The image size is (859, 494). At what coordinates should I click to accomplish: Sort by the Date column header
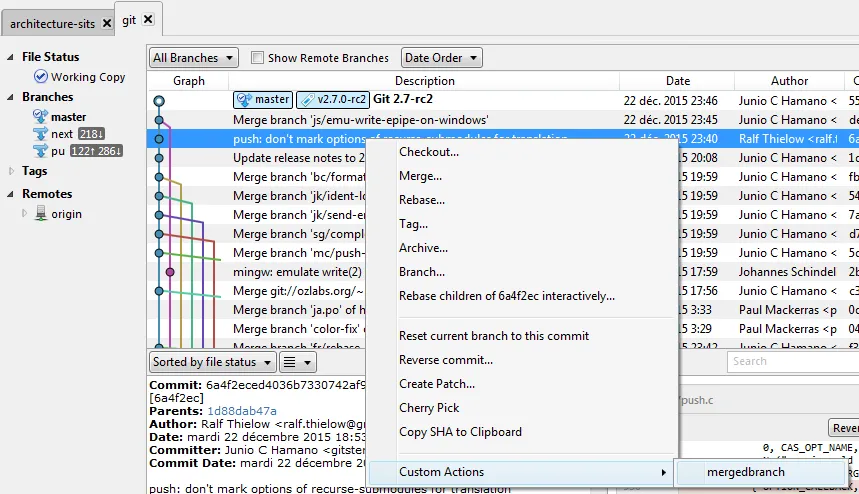(x=678, y=81)
